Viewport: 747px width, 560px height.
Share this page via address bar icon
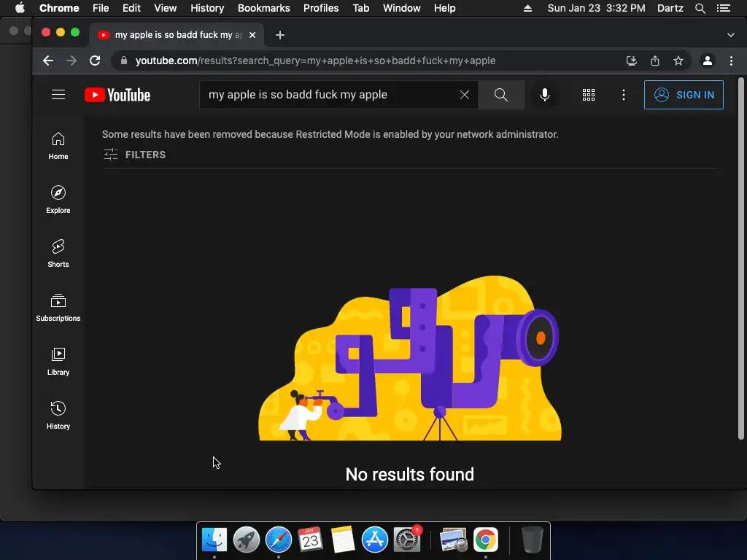655,61
